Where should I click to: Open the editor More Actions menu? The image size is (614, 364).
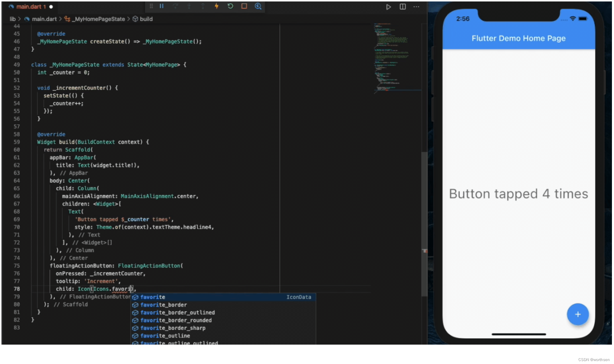pyautogui.click(x=416, y=7)
